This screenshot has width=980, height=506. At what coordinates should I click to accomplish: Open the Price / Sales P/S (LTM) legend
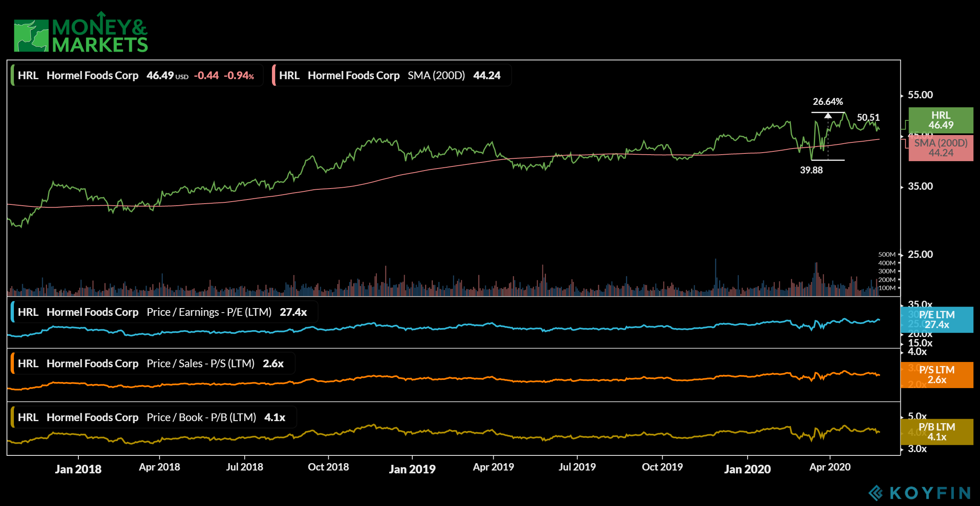[x=152, y=364]
